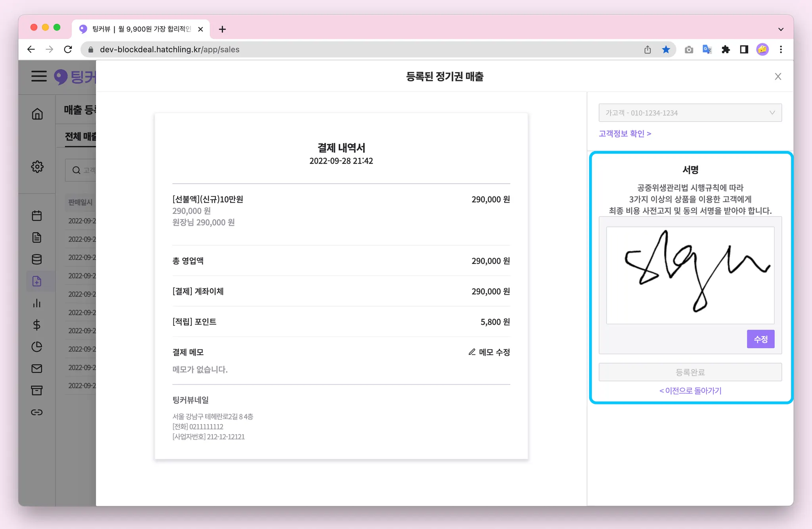Click the link chain sidebar icon
Viewport: 812px width, 529px height.
(x=37, y=412)
